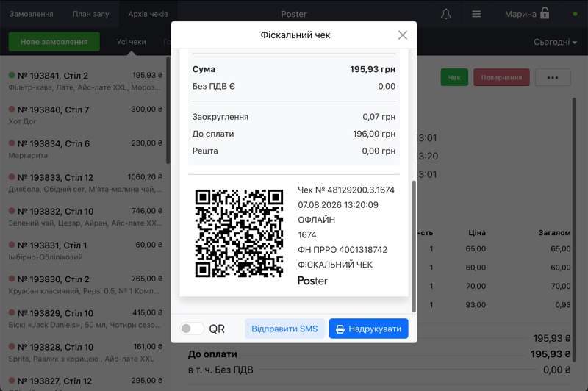The width and height of the screenshot is (588, 391).
Task: Click the lock icon next to Марина
Action: click(545, 13)
